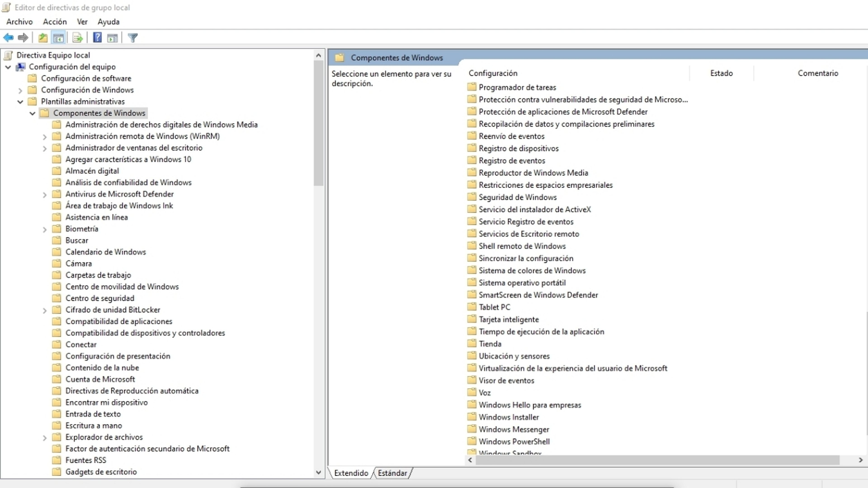The height and width of the screenshot is (488, 868).
Task: Select Seguridad de Windows list folder
Action: [518, 197]
